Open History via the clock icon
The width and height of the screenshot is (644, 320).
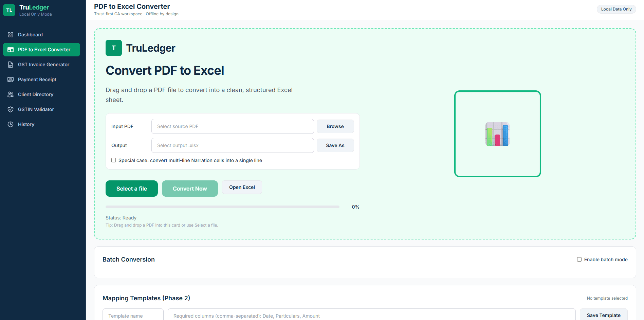[10, 124]
